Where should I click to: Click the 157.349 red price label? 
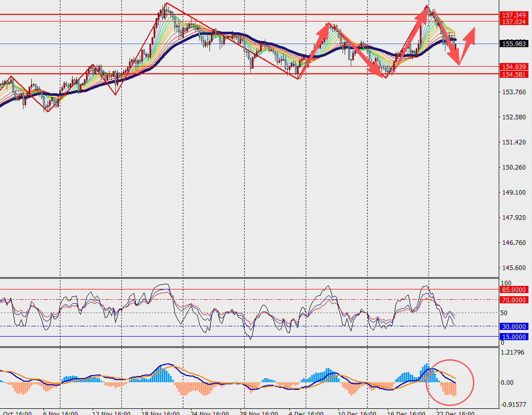pyautogui.click(x=514, y=15)
